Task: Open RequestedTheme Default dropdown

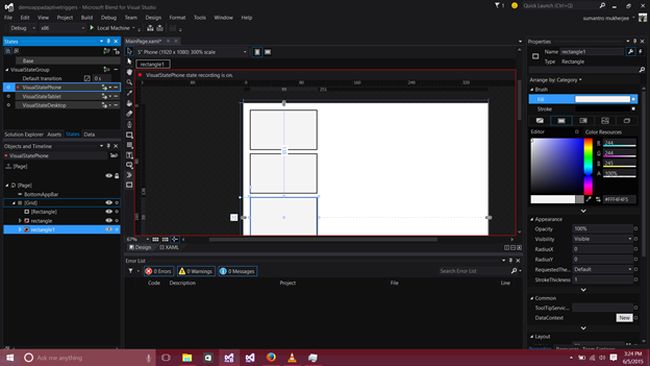Action: 602,269
